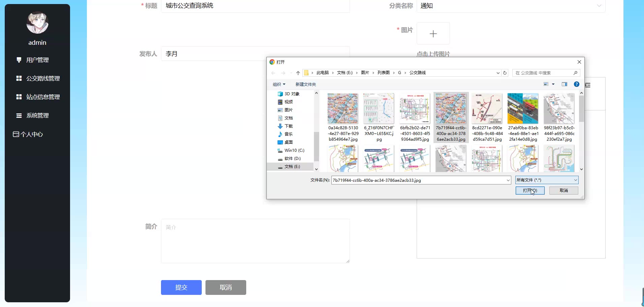Select the 0a34c828-5130 image file
The image size is (644, 307).
coord(343,117)
